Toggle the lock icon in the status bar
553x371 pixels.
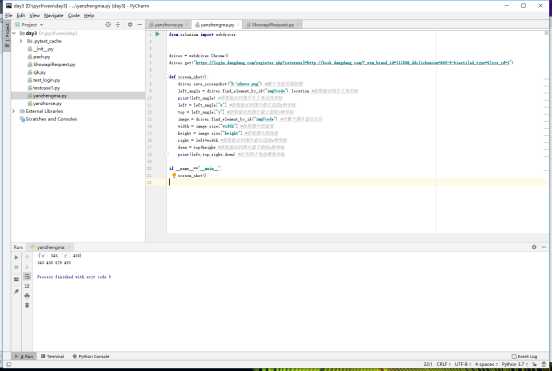pyautogui.click(x=535, y=364)
